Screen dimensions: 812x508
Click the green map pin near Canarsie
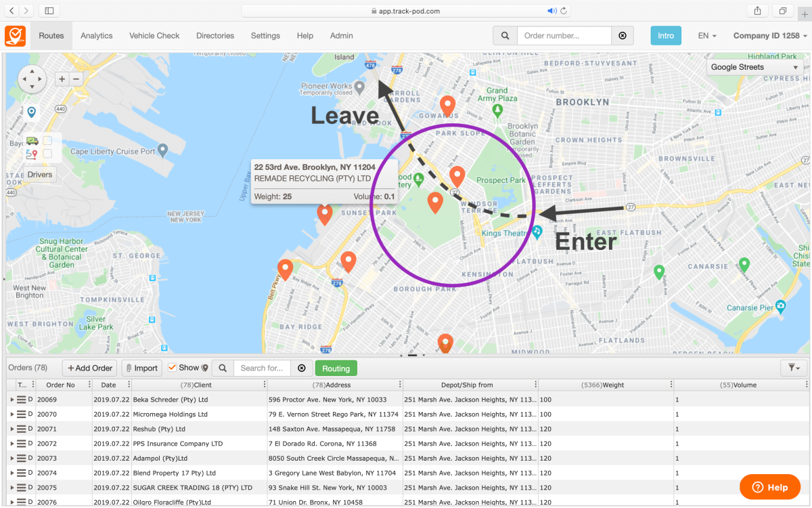(x=744, y=265)
